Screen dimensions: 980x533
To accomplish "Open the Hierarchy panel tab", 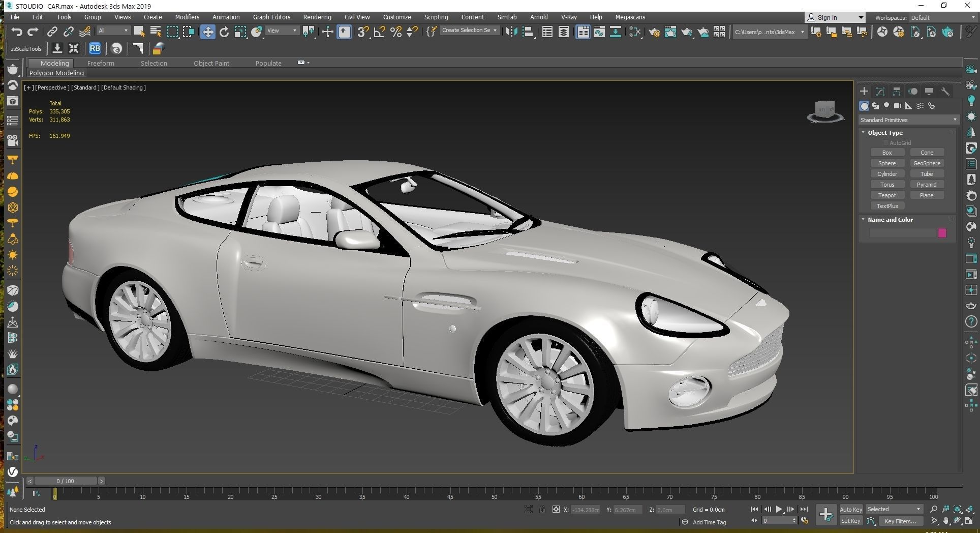I will click(896, 91).
